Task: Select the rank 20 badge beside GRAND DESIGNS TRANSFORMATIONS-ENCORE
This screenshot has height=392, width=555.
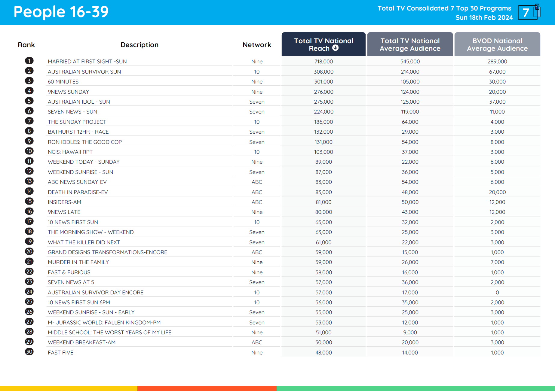Action: tap(29, 251)
